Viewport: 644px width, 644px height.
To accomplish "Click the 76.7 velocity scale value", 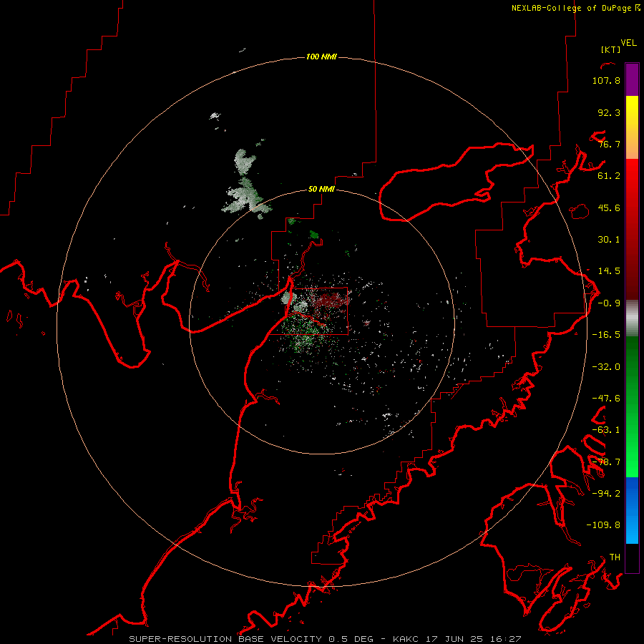I will point(609,144).
